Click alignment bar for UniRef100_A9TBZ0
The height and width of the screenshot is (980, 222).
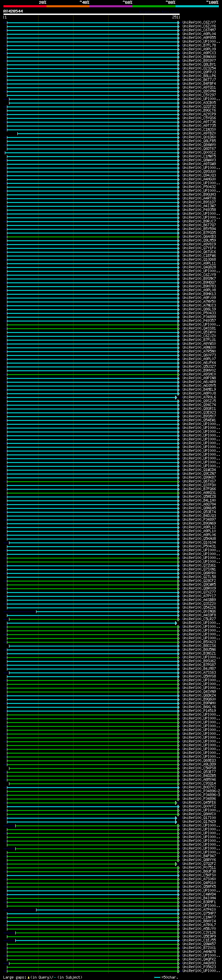click(98, 133)
